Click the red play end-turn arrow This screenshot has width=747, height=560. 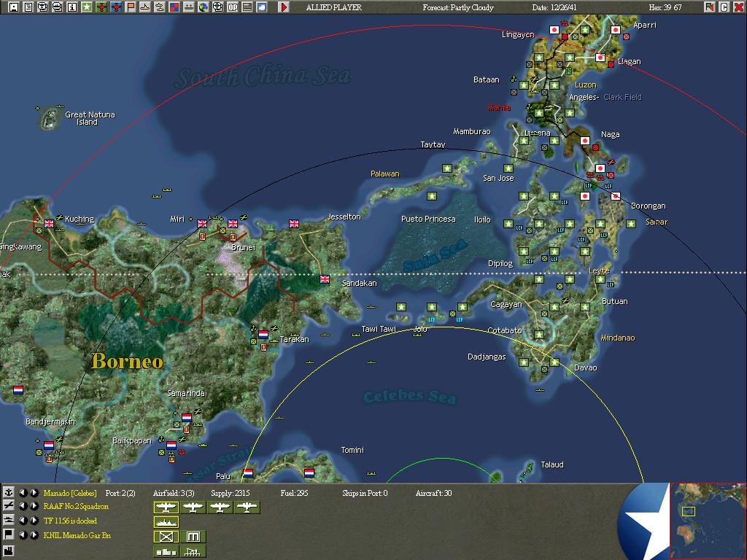click(x=284, y=7)
